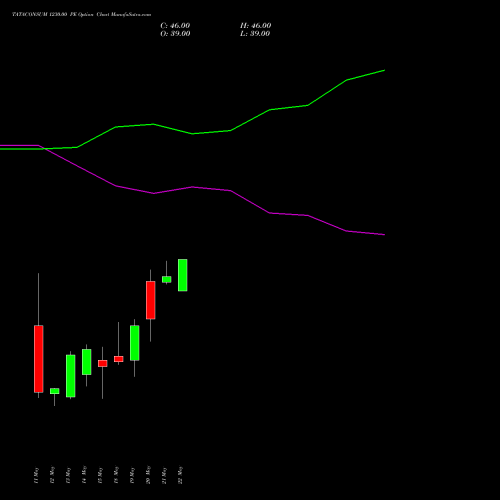
Task: Click the tall red candle for 11 May
Action: pos(39,359)
